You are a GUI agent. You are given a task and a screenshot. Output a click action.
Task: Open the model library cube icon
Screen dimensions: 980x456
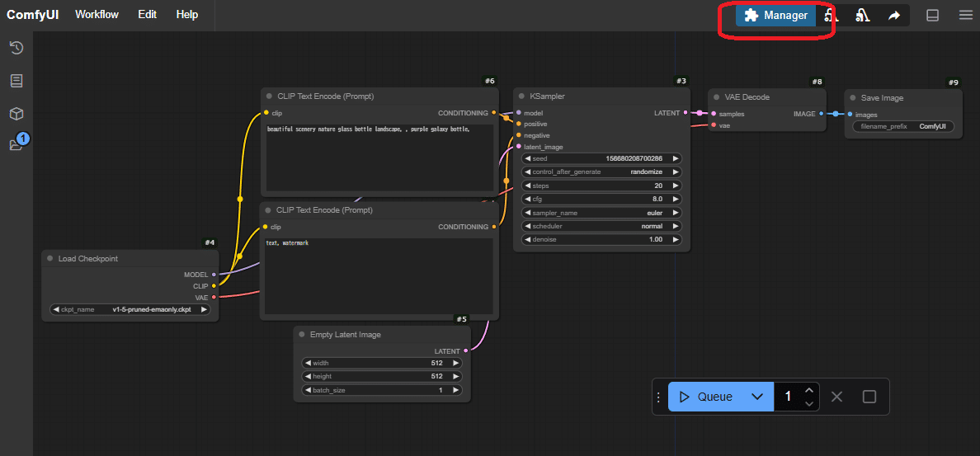16,113
